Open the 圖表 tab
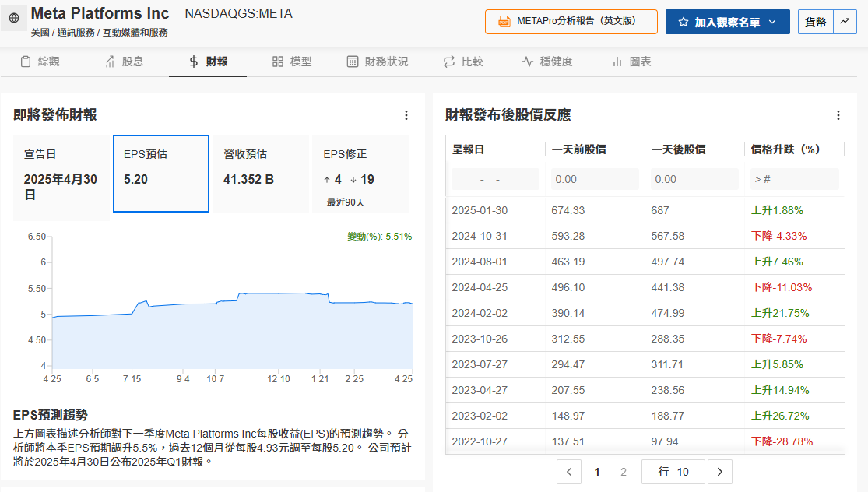This screenshot has height=492, width=868. 631,61
